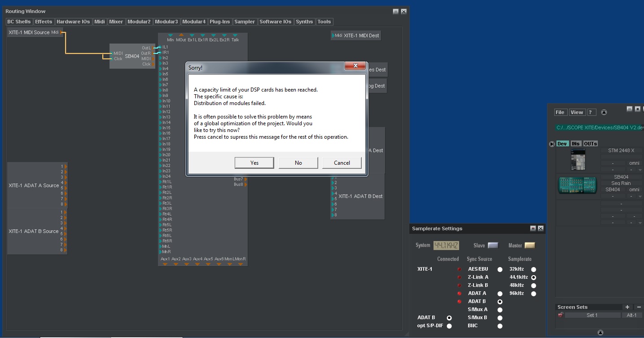Open the File menu in device panel
This screenshot has height=338, width=644.
point(560,112)
